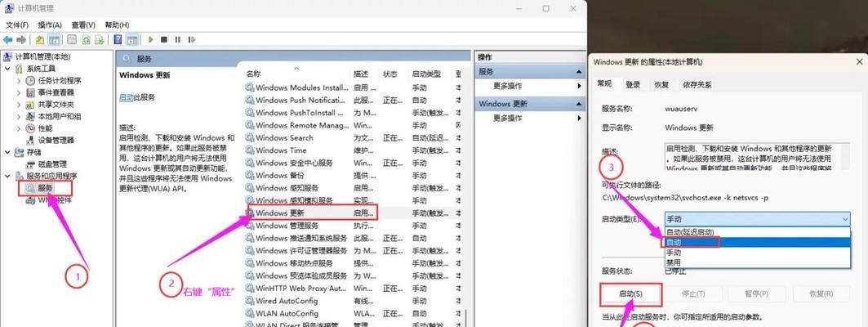
Task: Open the 文件(F) menu
Action: pos(17,25)
